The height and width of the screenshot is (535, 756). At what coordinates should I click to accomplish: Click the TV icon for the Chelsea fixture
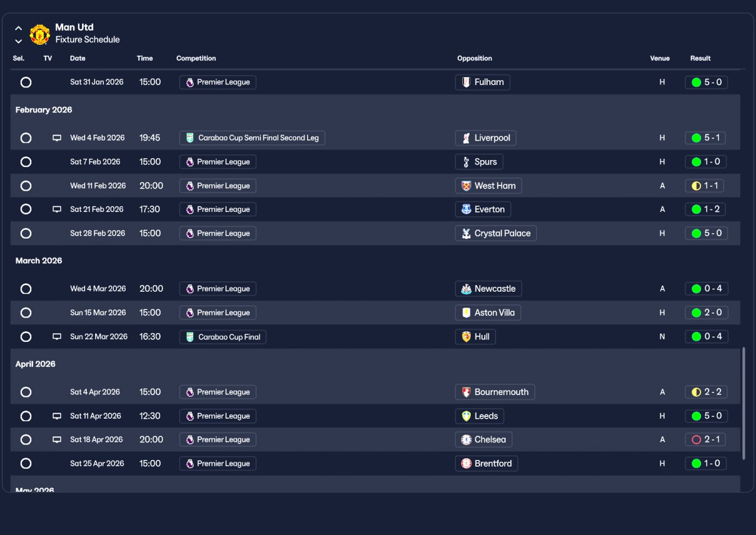click(x=57, y=439)
